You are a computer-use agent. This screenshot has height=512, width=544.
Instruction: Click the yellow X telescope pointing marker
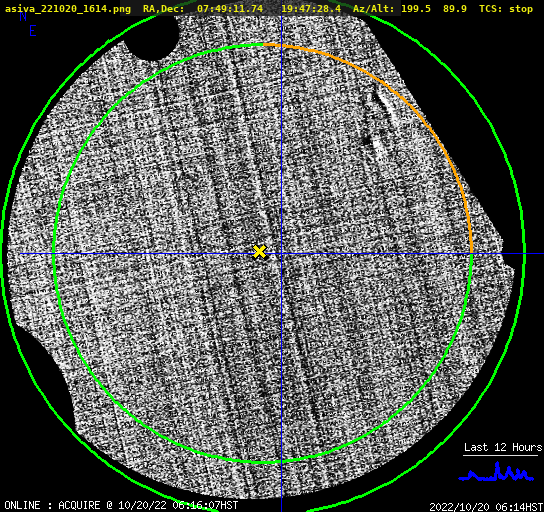click(260, 252)
